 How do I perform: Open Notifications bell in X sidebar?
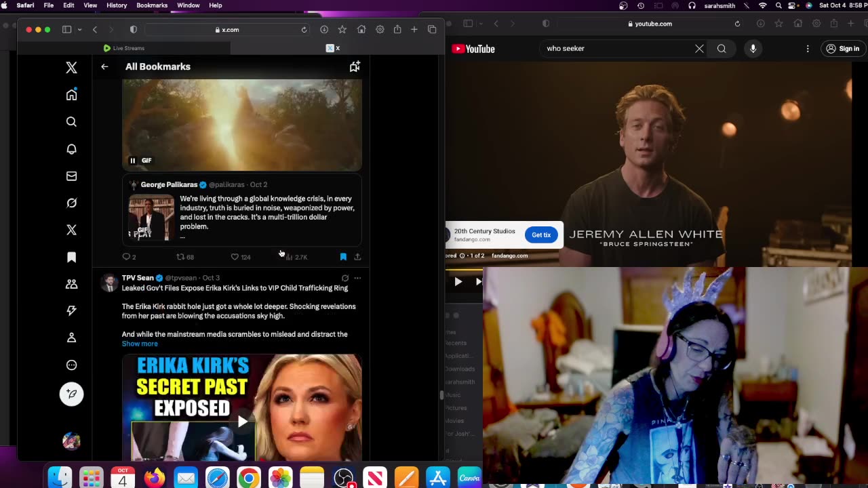pyautogui.click(x=71, y=149)
